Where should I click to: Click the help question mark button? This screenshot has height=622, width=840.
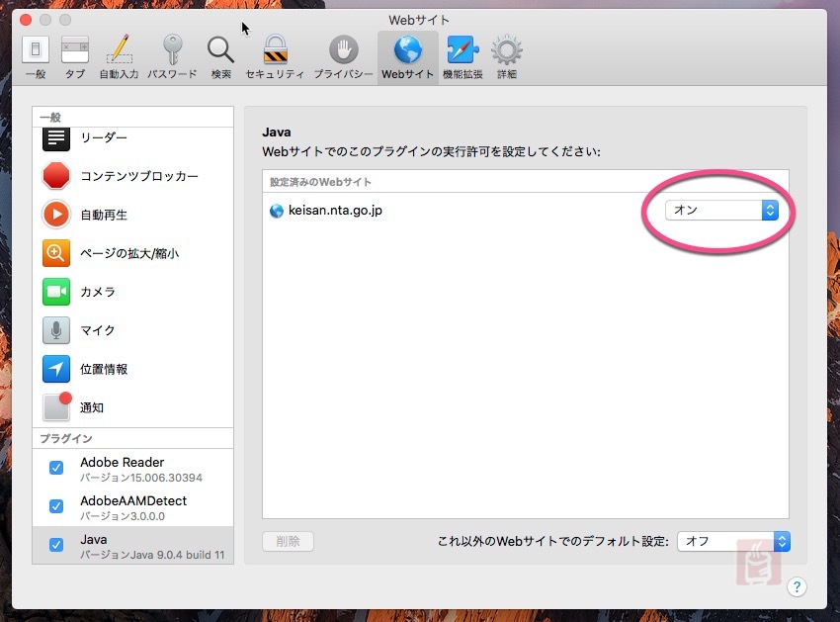tap(797, 586)
